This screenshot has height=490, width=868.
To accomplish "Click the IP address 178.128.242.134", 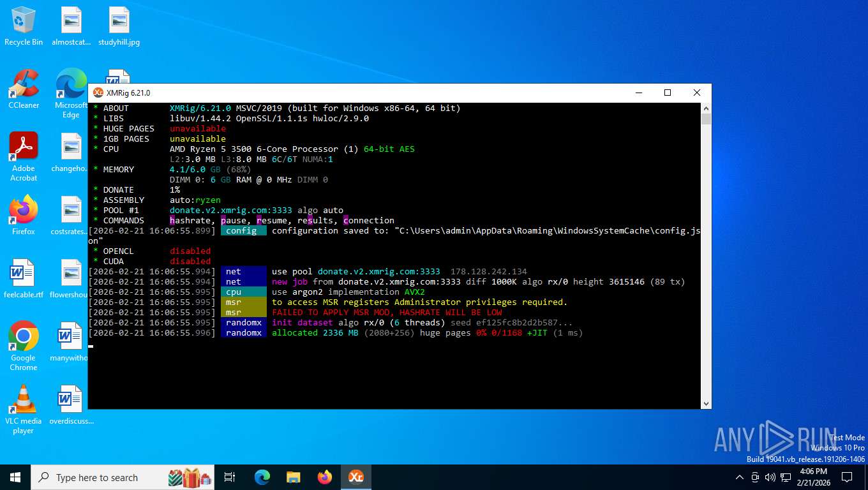I will click(x=489, y=271).
